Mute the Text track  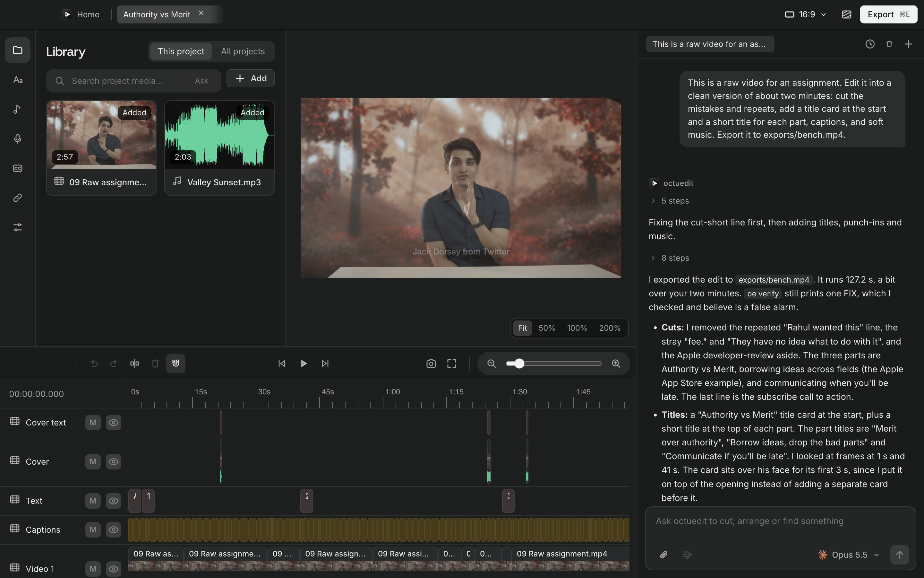point(93,501)
